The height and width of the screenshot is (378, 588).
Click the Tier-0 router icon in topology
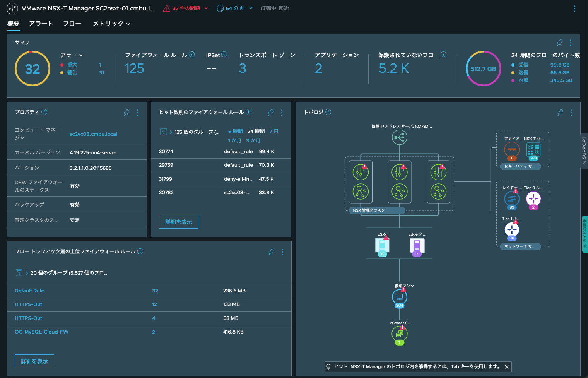pos(533,198)
